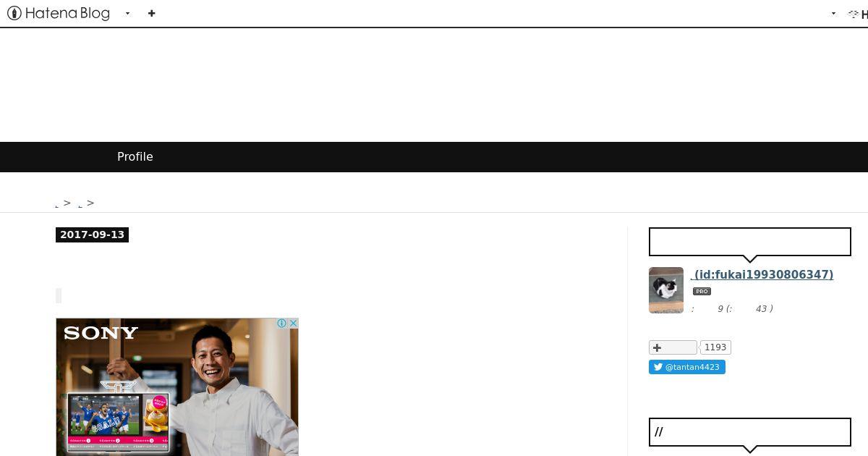
Task: Close the Sony advertisement
Action: click(x=293, y=324)
